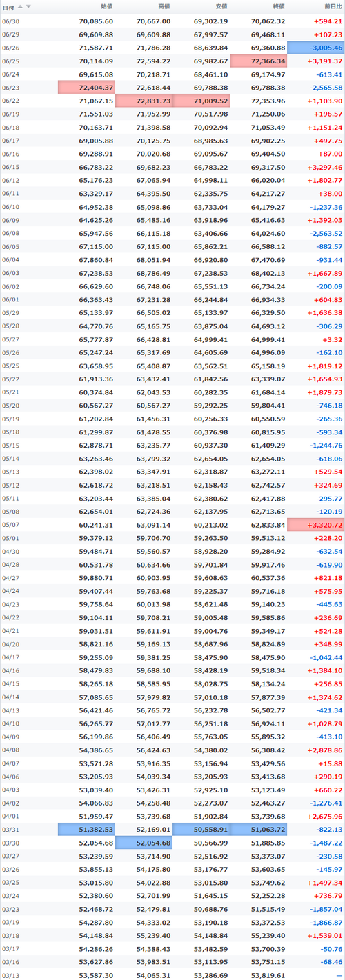
Task: Select low price 52,273.07
Action: 210,804
